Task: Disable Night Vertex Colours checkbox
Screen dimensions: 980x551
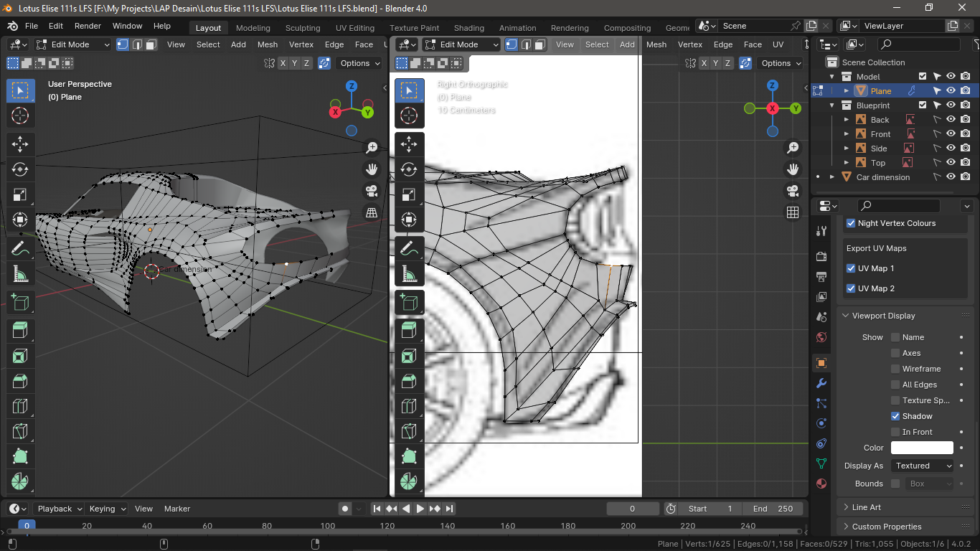Action: tap(851, 223)
